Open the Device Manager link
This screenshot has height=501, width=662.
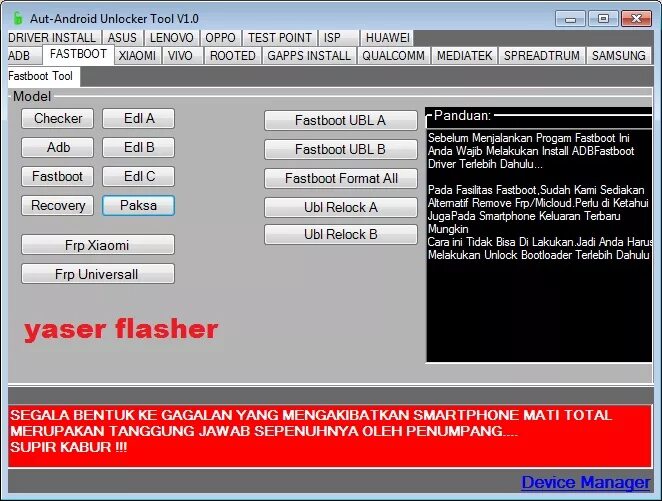586,482
